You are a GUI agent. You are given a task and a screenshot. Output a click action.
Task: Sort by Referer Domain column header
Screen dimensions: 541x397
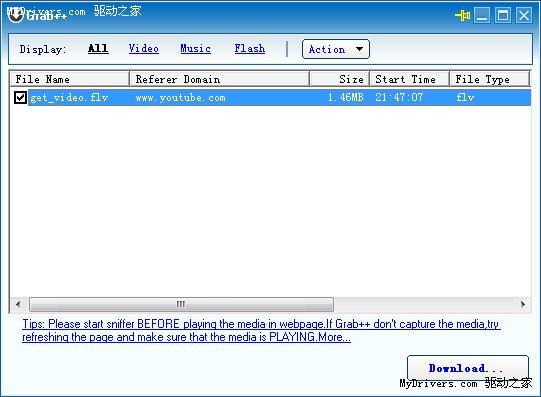pyautogui.click(x=219, y=79)
